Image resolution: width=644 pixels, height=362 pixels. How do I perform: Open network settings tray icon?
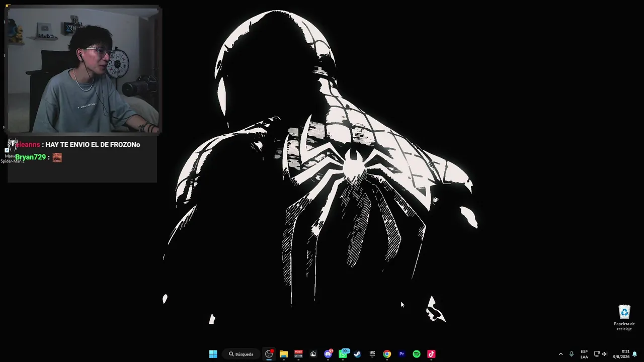597,354
